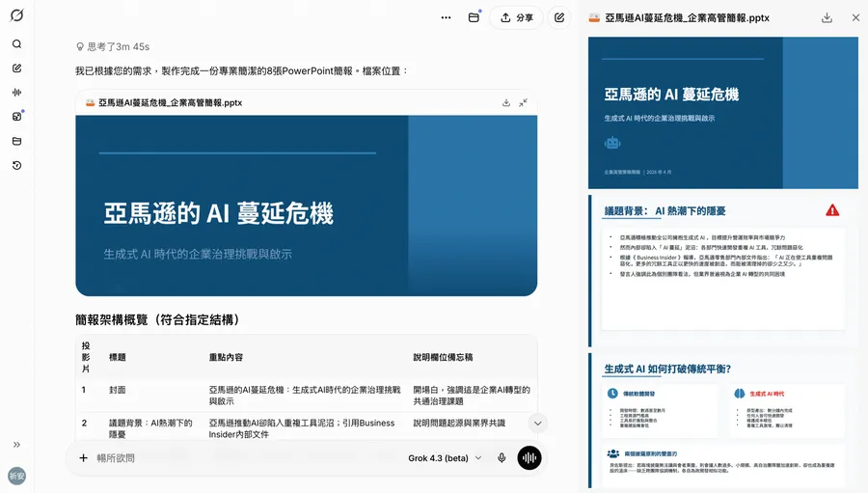Screen dimensions: 868x493
Task: Click the 說明問題起源與業界共識 cell
Action: coord(459,423)
